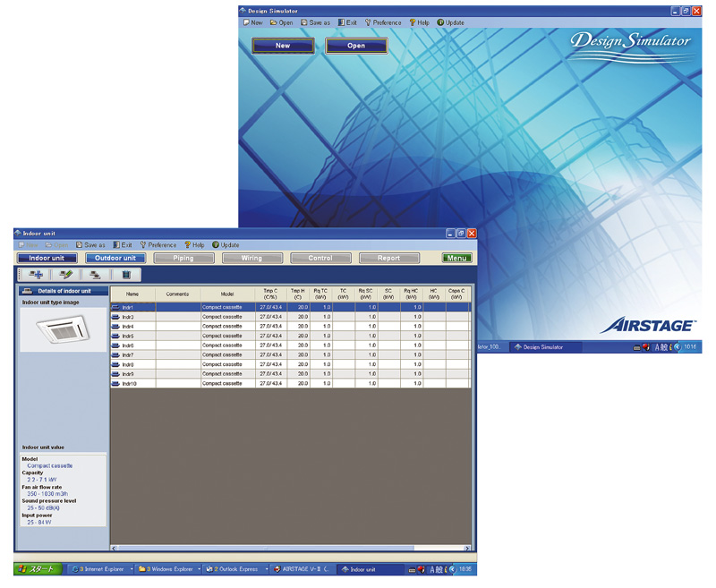
Task: Click Compact cassette model cell in Indr1 row
Action: 228,307
